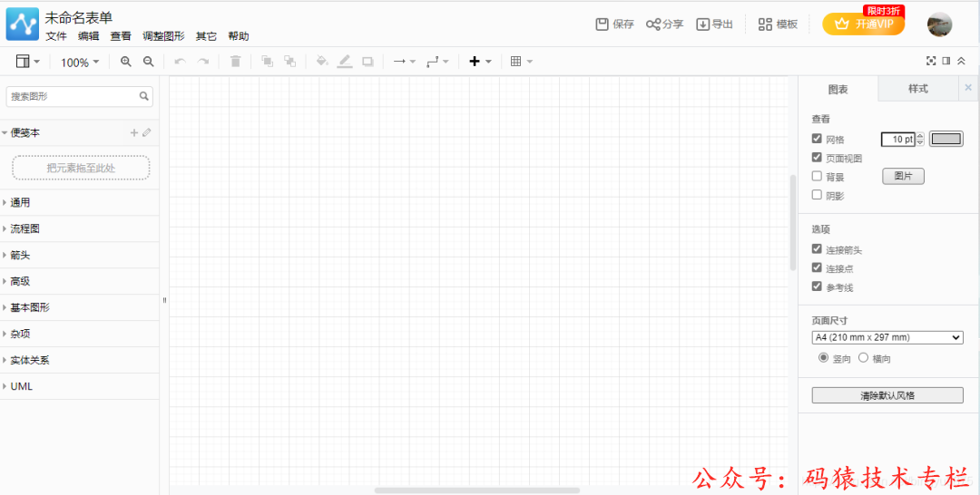Toggle the format panel icon
The width and height of the screenshot is (980, 495).
click(x=946, y=61)
